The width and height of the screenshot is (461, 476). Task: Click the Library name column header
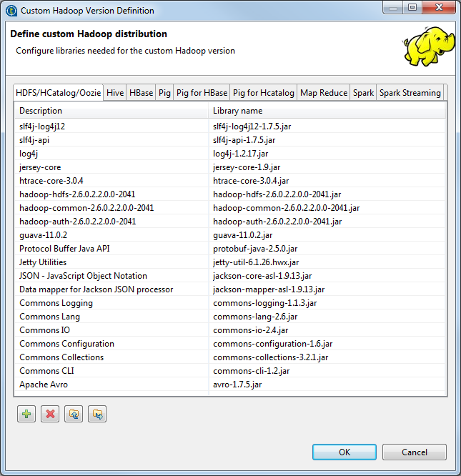[327, 111]
